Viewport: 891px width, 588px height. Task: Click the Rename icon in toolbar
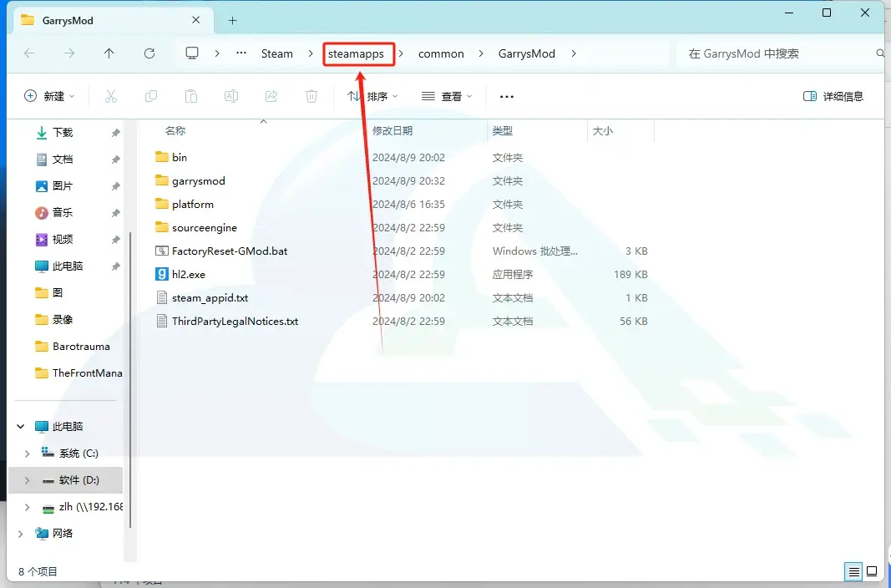[x=230, y=97]
